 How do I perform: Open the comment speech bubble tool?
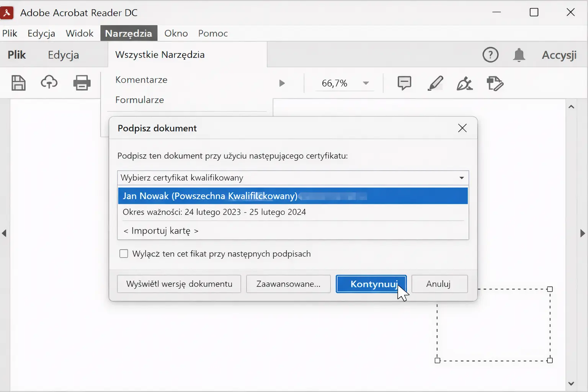[404, 83]
